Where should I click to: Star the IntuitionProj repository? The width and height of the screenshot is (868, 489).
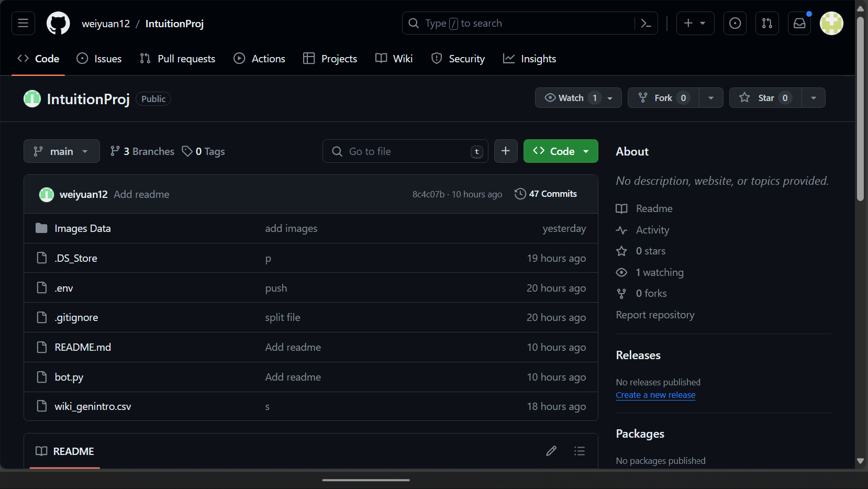[765, 98]
